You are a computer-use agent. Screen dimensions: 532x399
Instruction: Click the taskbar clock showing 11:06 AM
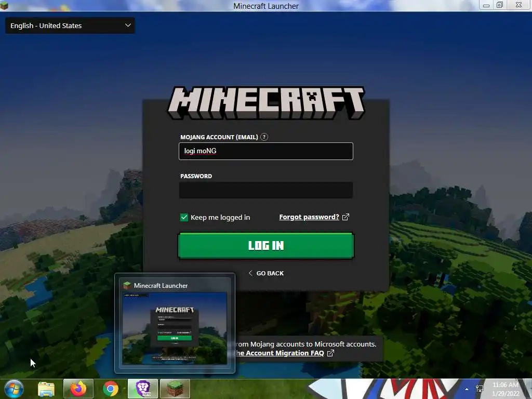point(506,389)
